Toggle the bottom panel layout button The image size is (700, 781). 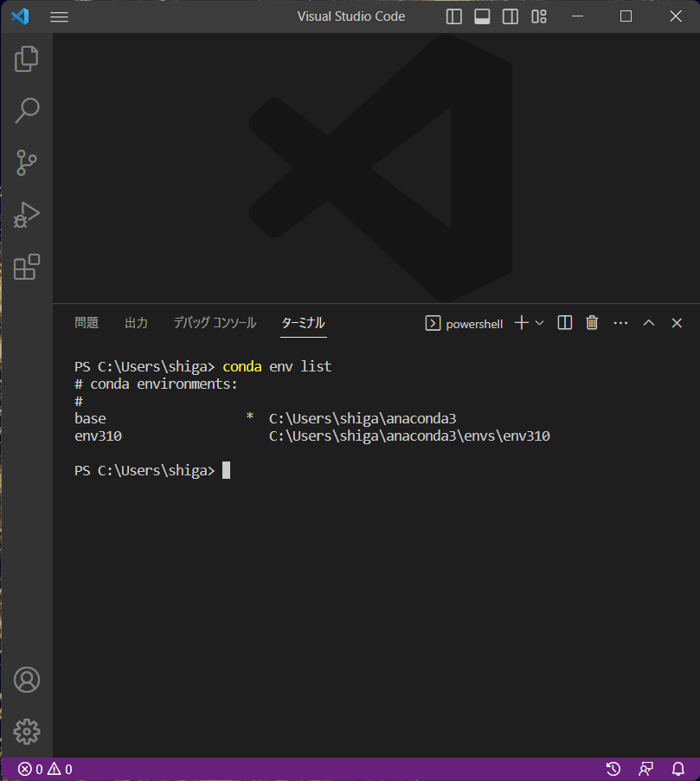pos(482,16)
